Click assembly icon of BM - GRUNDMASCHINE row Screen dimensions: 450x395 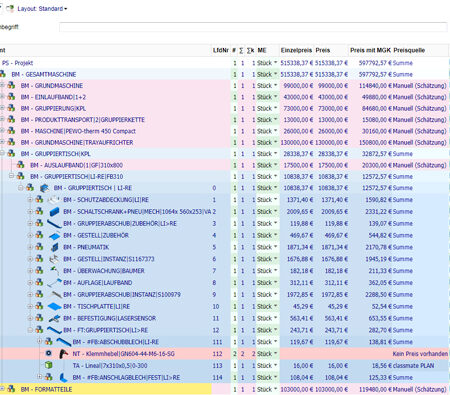(11, 85)
